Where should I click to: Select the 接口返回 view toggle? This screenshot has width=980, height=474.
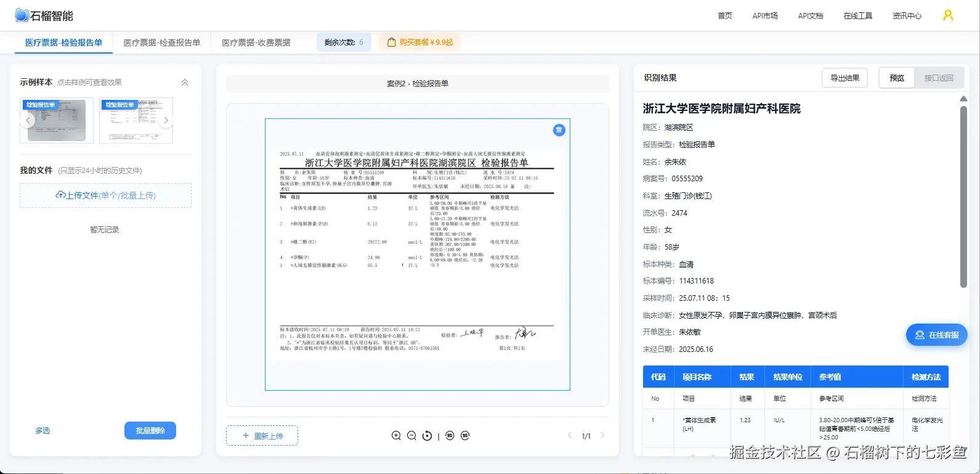pos(939,78)
